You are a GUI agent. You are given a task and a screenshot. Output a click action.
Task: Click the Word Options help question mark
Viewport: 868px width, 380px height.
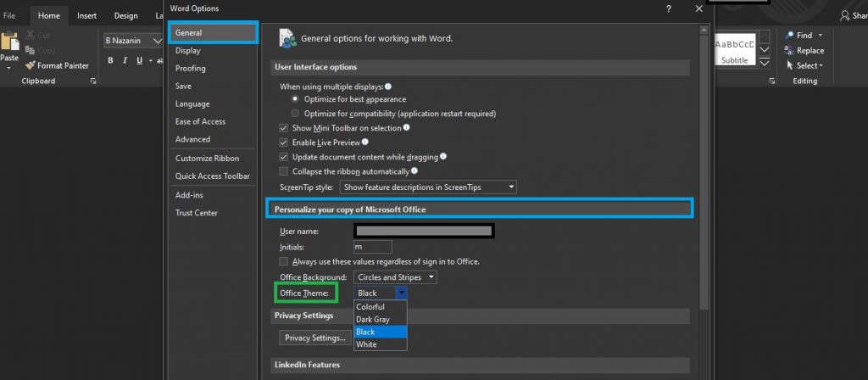coord(669,8)
